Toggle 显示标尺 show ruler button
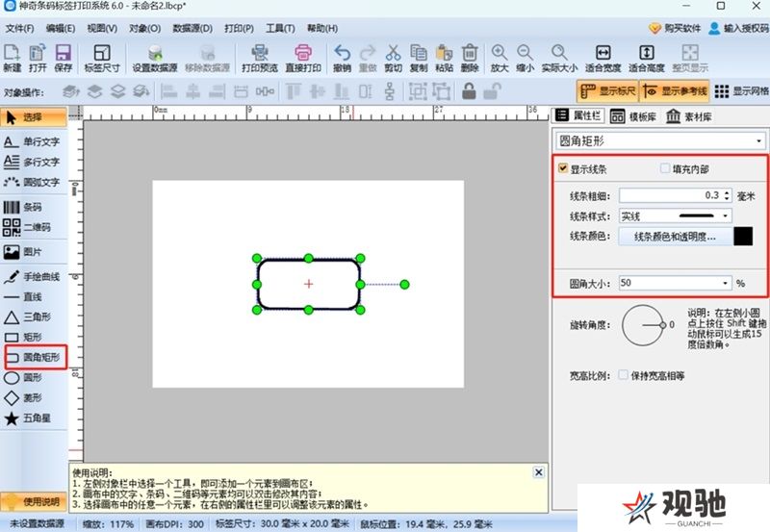Image resolution: width=770 pixels, height=532 pixels. tap(607, 90)
